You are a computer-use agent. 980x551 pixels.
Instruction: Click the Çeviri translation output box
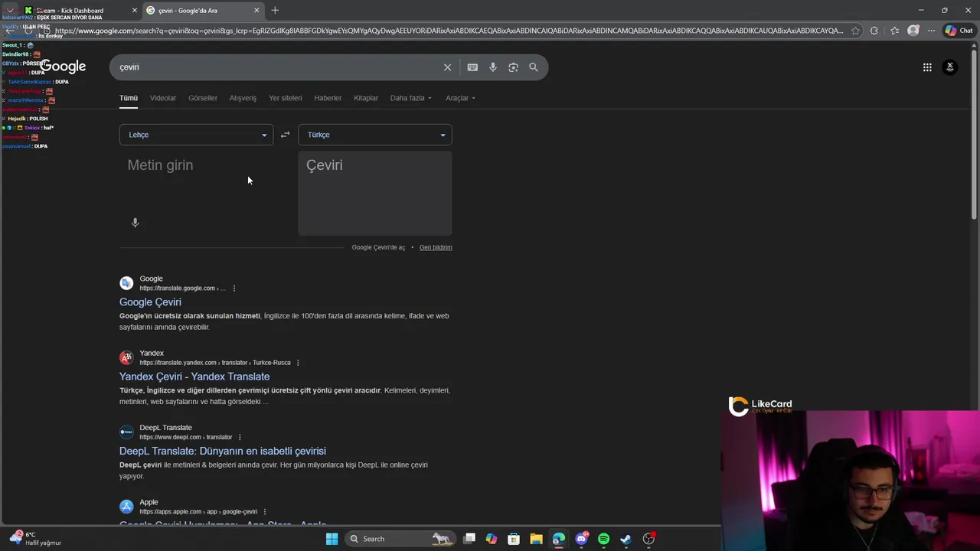click(375, 194)
